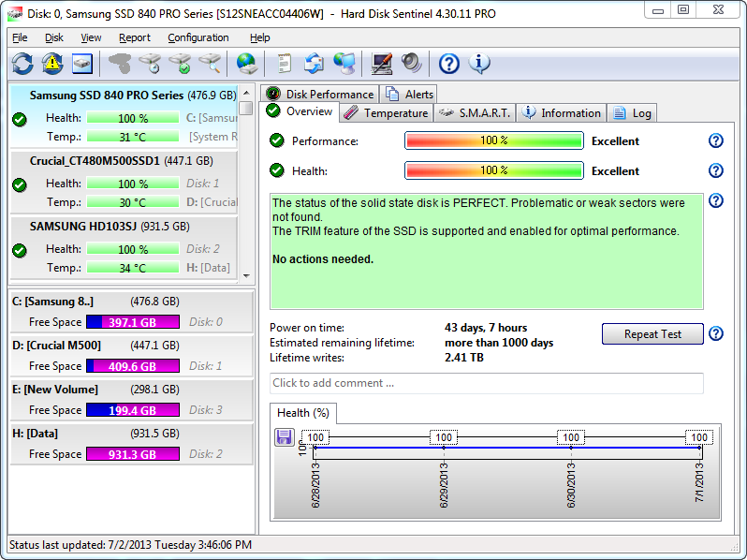Click the refresh disk status toolbar icon
The width and height of the screenshot is (747, 560).
(22, 64)
